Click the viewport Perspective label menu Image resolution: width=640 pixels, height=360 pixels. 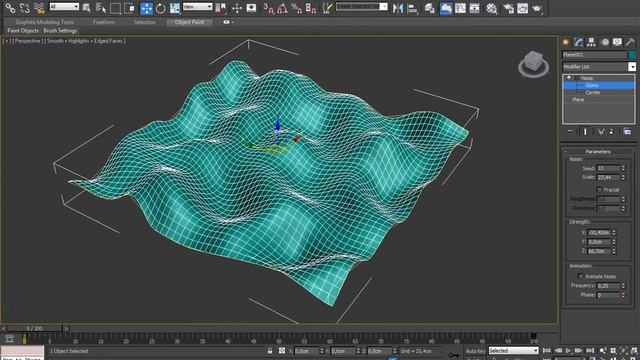click(x=28, y=41)
